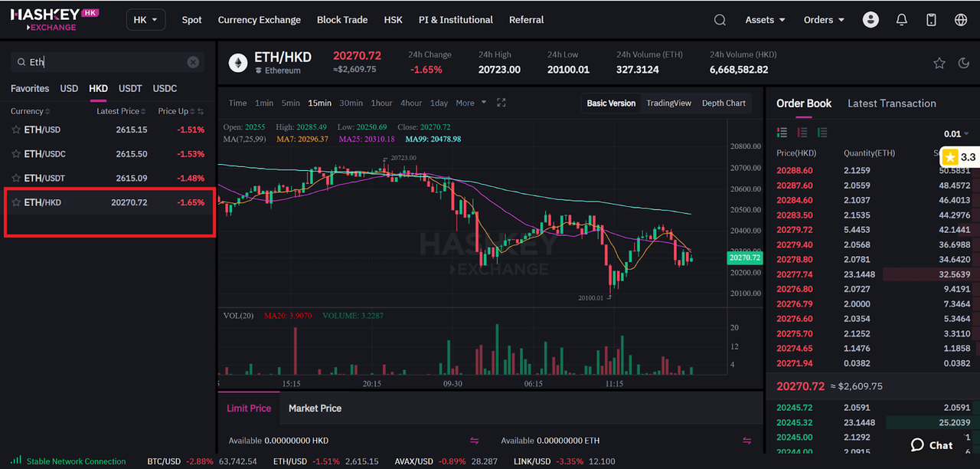Star ETH/USDT in the pair list

coord(15,178)
